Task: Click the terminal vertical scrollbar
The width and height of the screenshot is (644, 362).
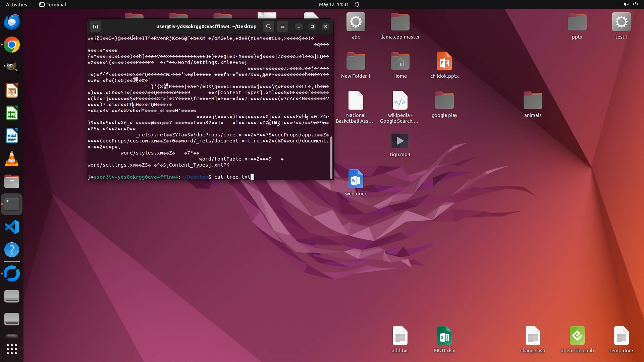Action: (x=331, y=158)
